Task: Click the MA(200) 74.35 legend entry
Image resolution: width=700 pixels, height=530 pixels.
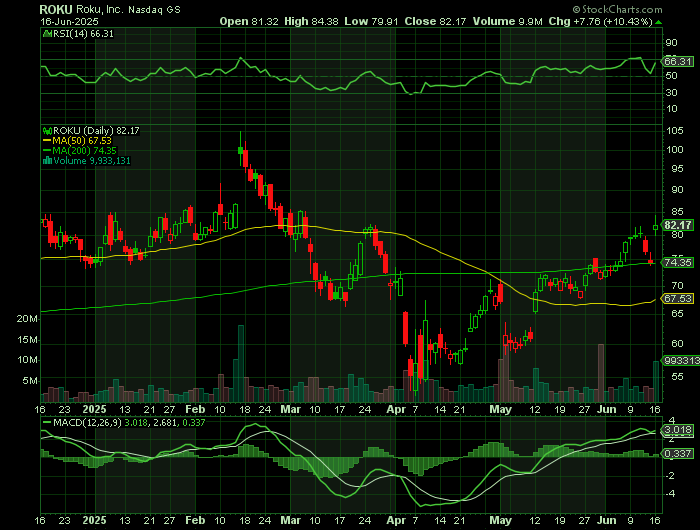Action: pos(84,151)
